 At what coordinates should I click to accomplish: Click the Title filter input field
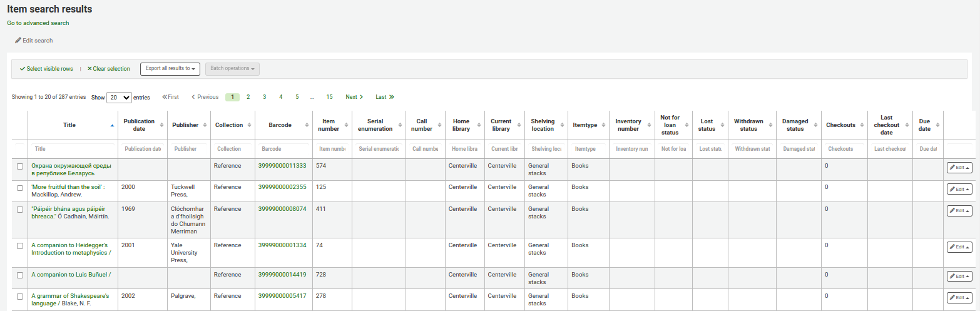[x=73, y=149]
